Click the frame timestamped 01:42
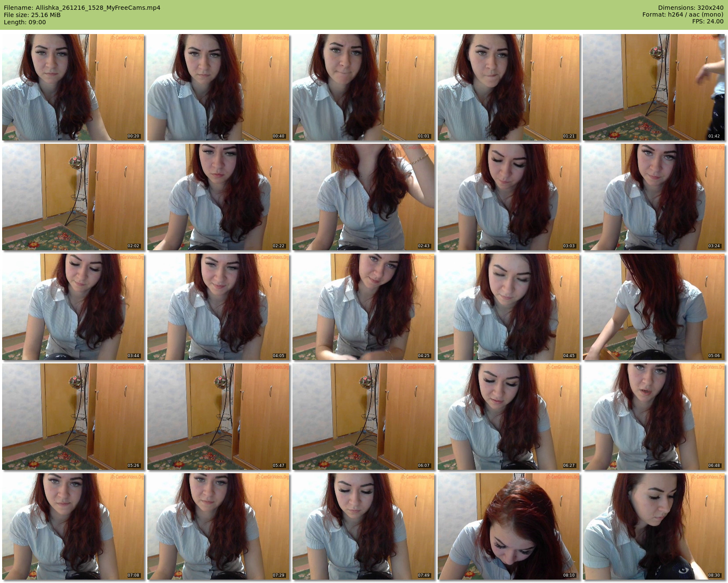 pos(653,87)
